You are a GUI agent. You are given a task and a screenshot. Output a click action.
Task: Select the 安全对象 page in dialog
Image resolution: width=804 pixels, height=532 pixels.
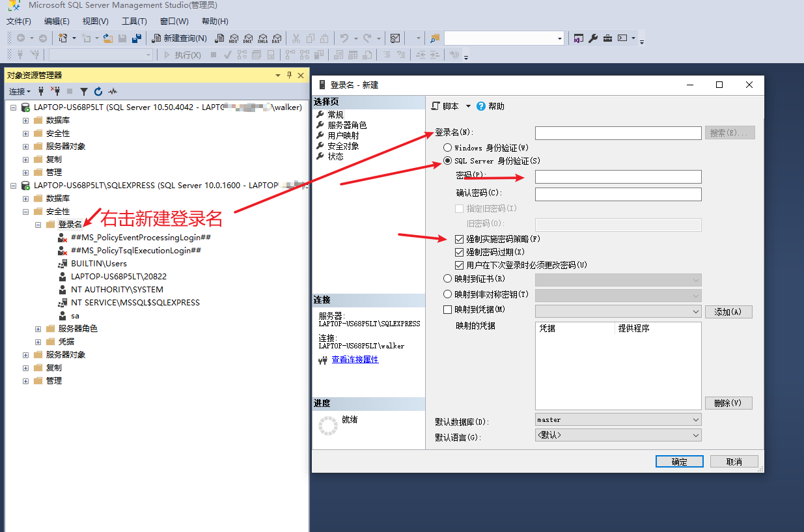click(x=343, y=146)
